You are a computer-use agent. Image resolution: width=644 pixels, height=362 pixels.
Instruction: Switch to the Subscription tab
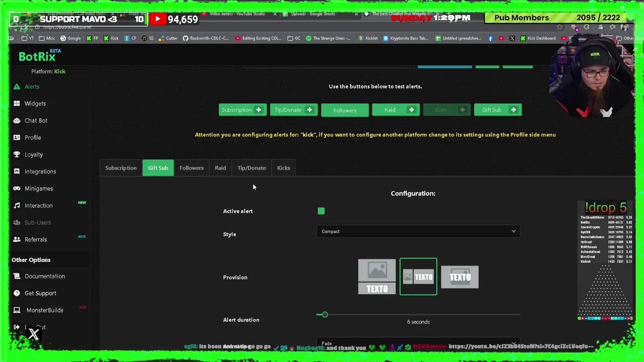coord(121,168)
